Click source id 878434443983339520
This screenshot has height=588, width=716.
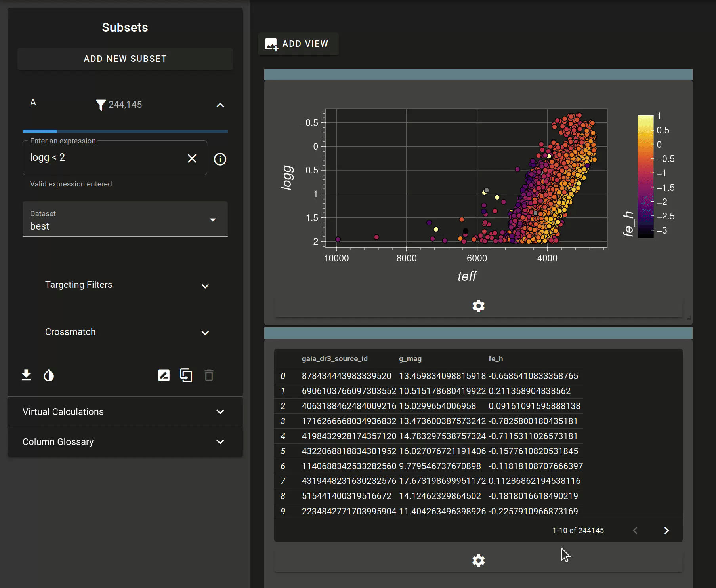point(346,376)
